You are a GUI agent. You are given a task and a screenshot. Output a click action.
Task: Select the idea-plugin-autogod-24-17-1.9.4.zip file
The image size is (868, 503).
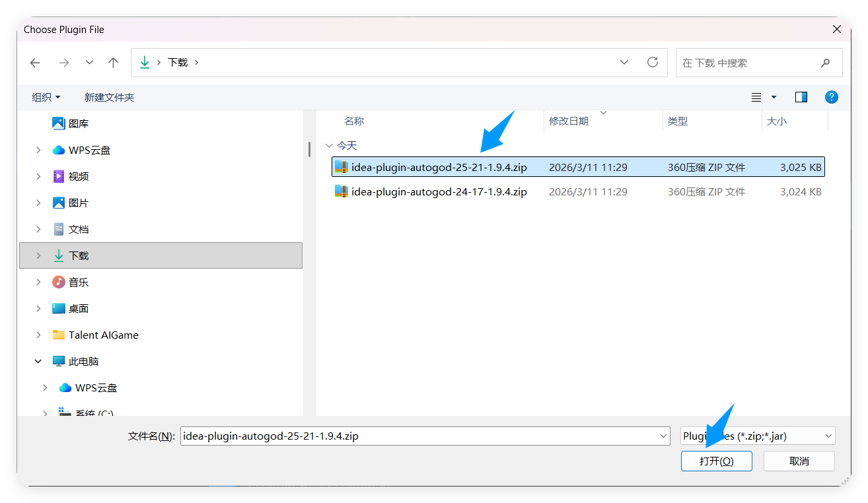[439, 192]
